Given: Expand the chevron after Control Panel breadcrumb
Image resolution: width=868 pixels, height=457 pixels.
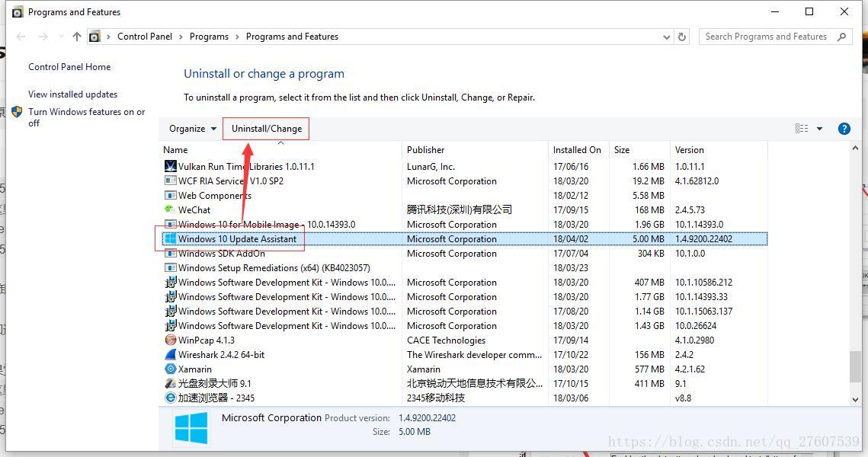Looking at the screenshot, I should [x=181, y=37].
